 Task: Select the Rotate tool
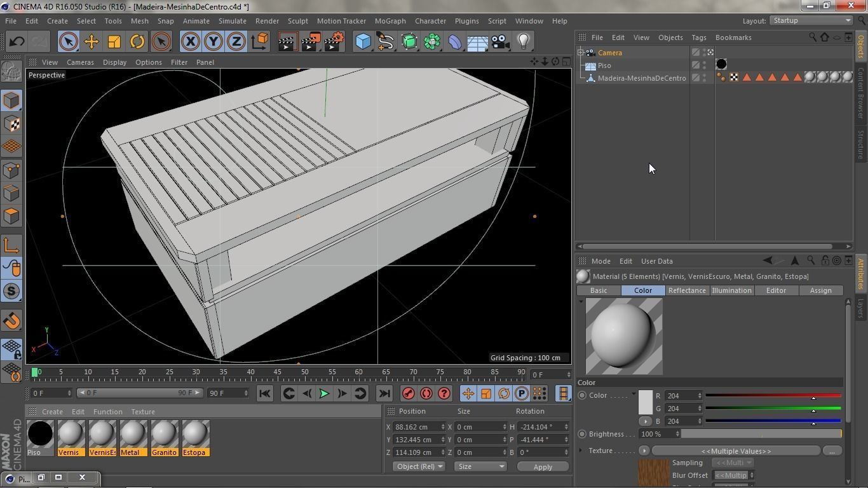[137, 42]
